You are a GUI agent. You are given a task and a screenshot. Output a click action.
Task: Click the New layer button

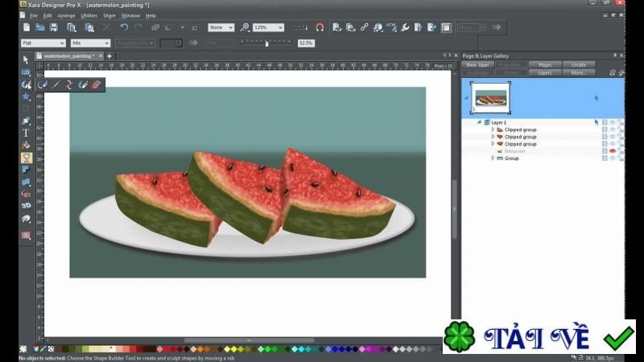pyautogui.click(x=477, y=64)
